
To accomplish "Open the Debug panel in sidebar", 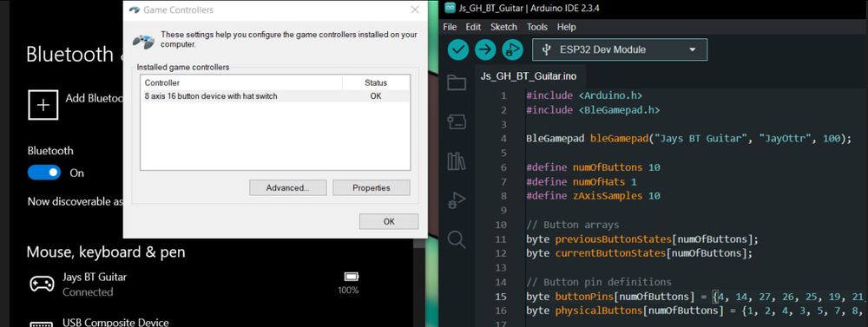I will (x=457, y=200).
